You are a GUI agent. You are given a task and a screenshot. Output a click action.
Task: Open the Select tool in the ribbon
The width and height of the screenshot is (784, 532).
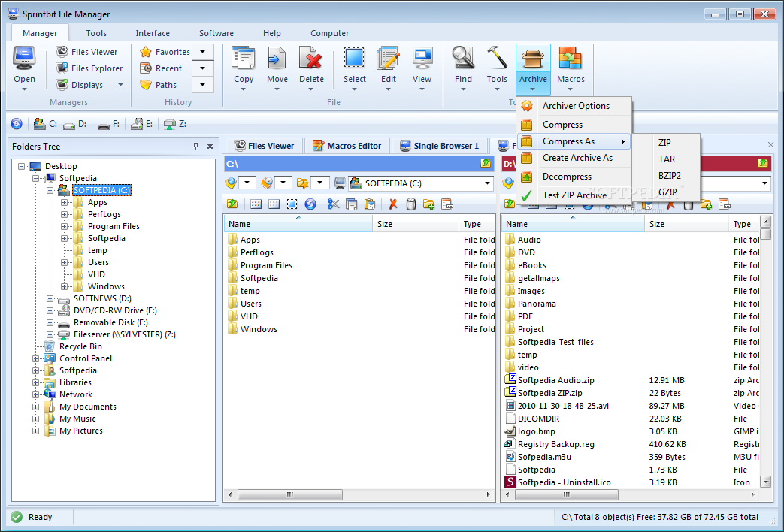355,69
